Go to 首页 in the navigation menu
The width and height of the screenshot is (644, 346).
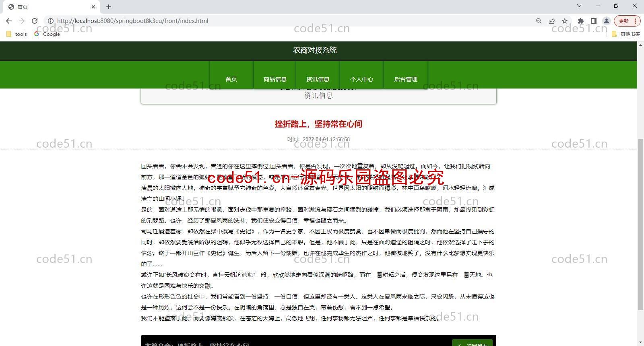tap(231, 75)
